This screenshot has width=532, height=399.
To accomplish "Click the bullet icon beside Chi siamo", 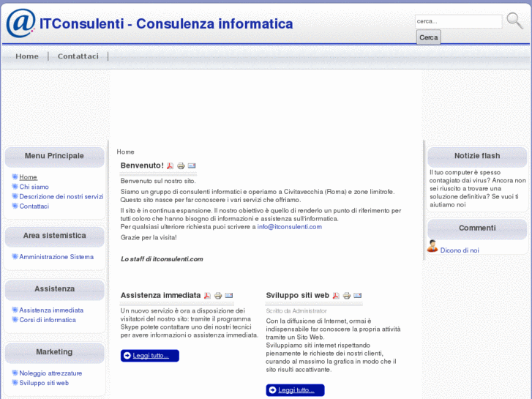I will [x=15, y=187].
